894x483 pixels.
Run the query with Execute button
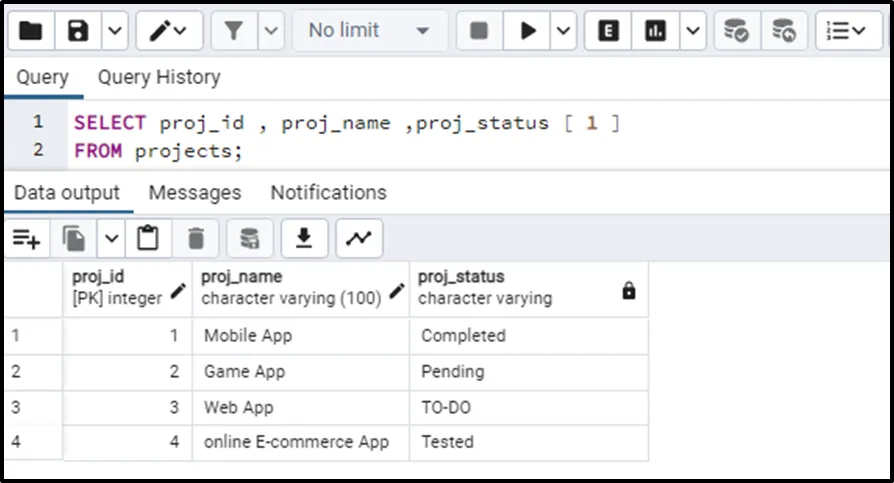coord(527,31)
